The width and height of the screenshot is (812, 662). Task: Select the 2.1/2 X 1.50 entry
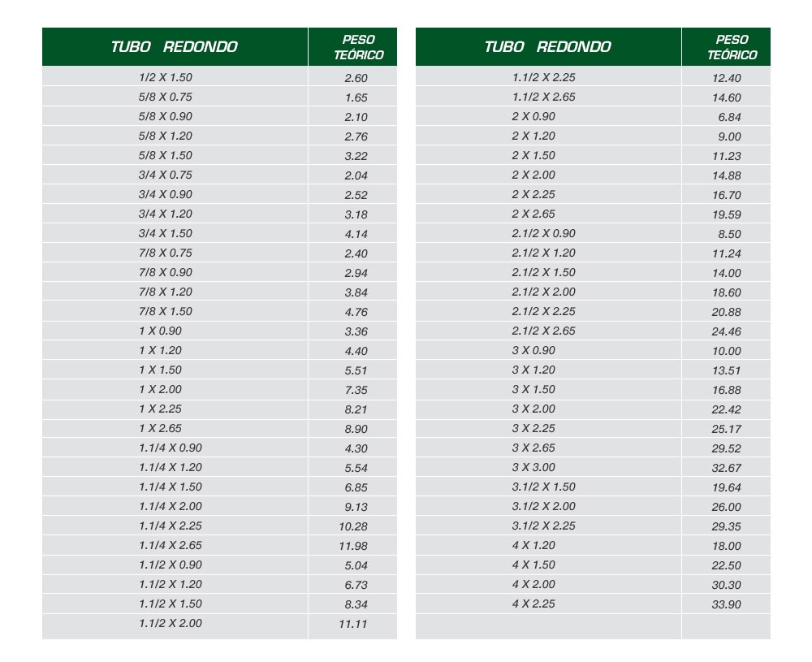tap(544, 272)
